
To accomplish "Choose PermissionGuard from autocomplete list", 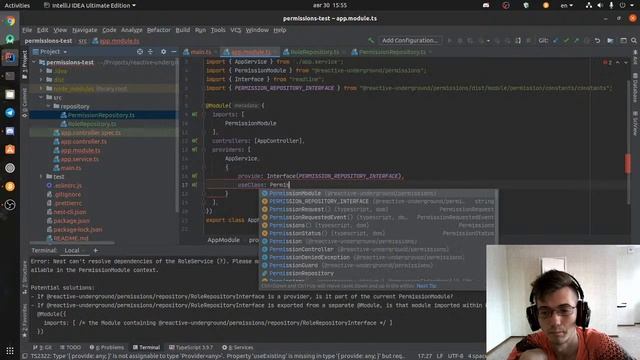I will 379,265.
